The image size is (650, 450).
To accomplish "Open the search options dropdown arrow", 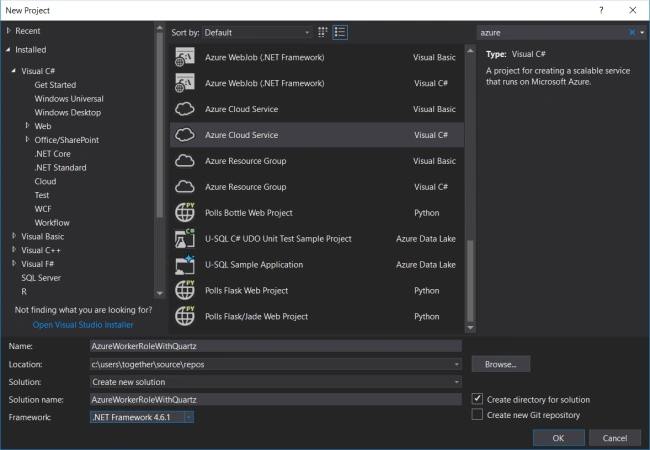I will click(642, 32).
